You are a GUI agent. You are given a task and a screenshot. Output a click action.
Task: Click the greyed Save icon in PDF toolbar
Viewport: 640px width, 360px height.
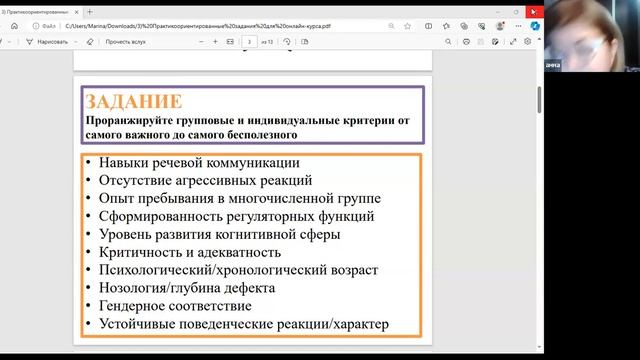point(480,42)
